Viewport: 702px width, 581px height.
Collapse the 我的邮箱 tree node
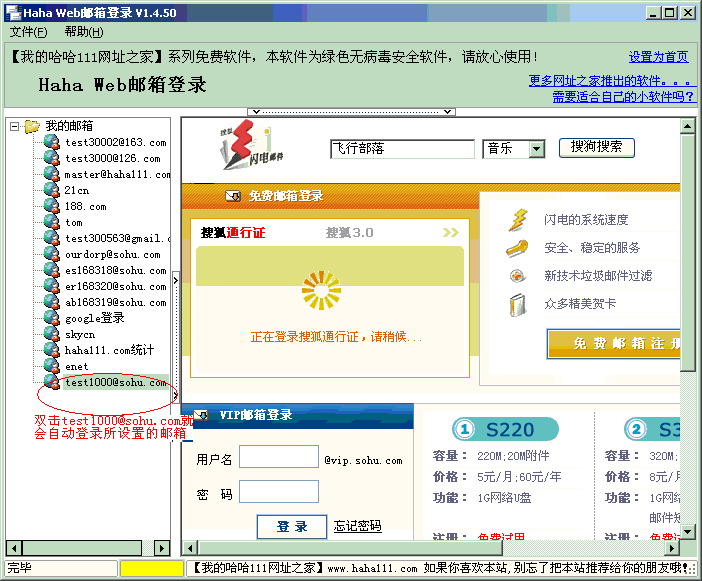(x=14, y=127)
